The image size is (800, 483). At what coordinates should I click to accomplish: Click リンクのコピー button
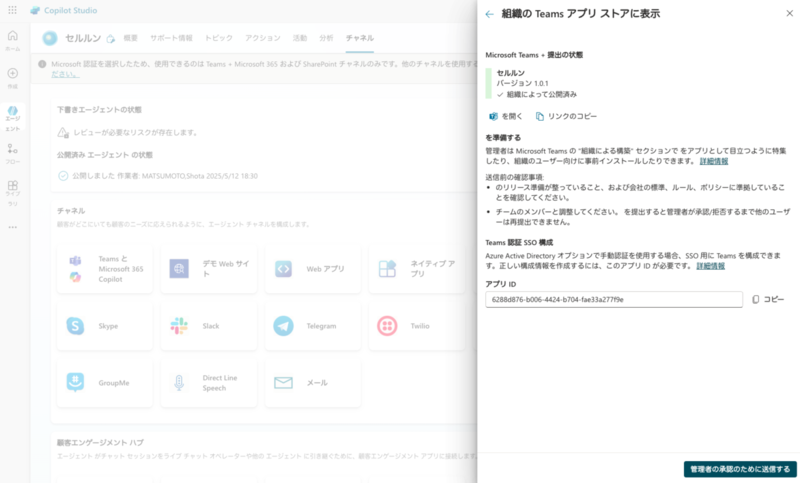pyautogui.click(x=566, y=116)
